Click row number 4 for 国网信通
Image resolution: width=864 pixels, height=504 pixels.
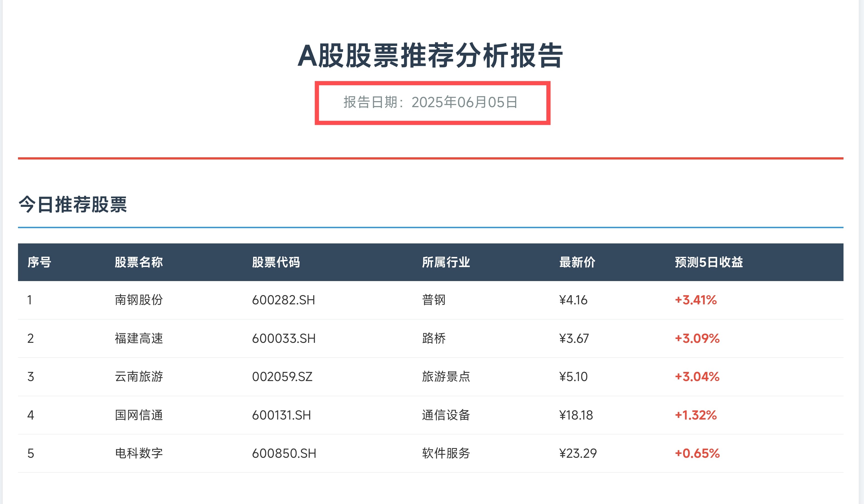(x=30, y=415)
